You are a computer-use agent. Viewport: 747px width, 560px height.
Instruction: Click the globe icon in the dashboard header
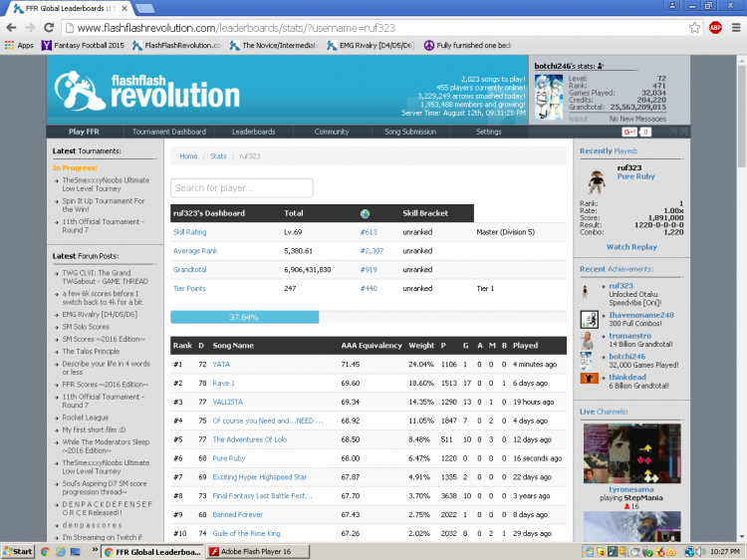(x=365, y=213)
